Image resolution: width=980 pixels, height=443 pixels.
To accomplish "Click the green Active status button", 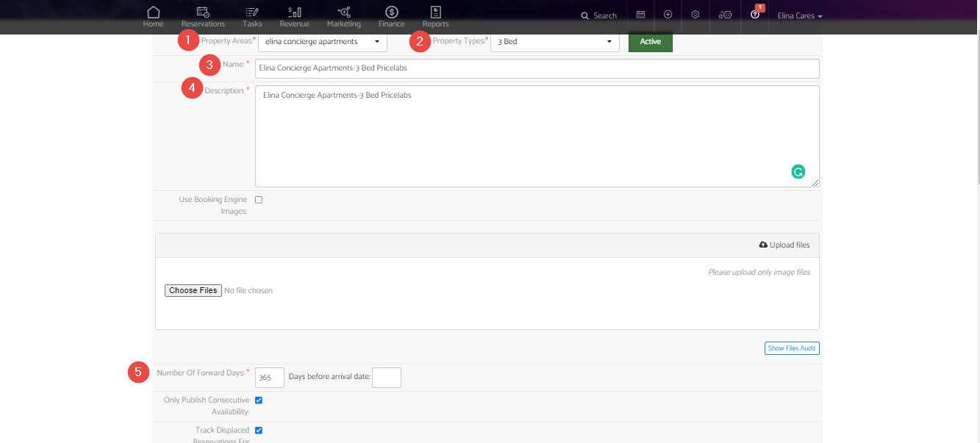I will point(650,42).
